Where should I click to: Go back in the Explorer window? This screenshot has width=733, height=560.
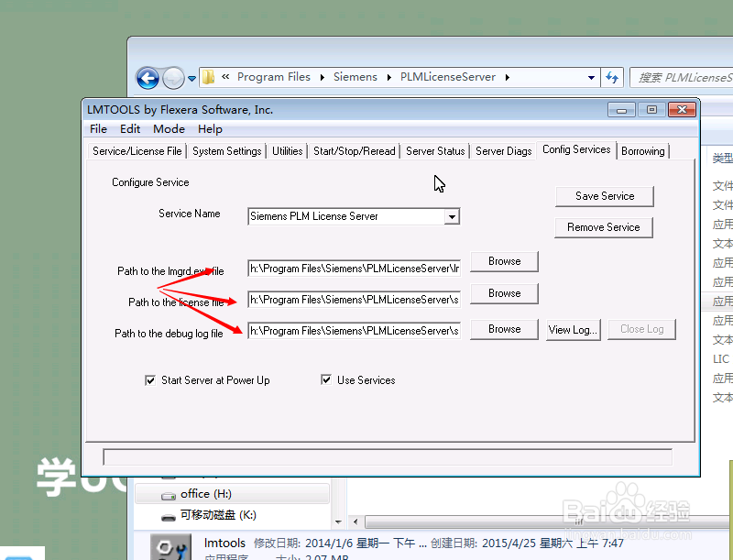[148, 78]
